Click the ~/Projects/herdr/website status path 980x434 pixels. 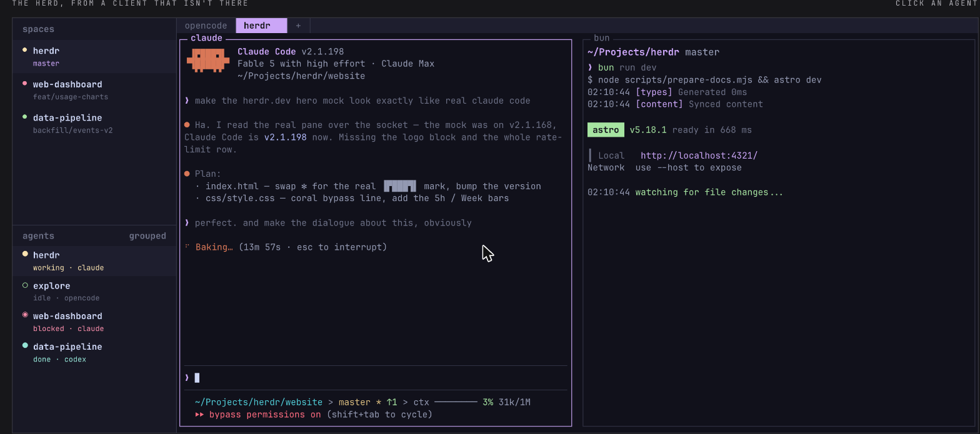(x=259, y=403)
